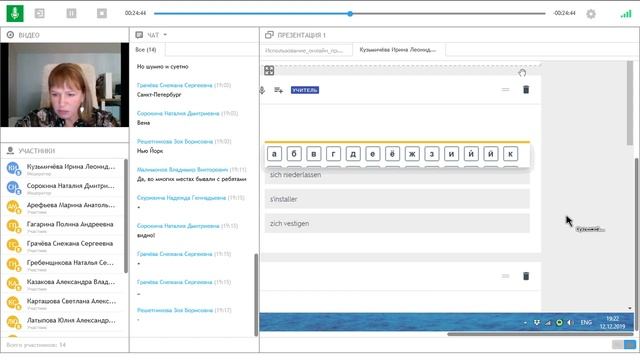Select the Все (14) chat tab

click(x=146, y=50)
